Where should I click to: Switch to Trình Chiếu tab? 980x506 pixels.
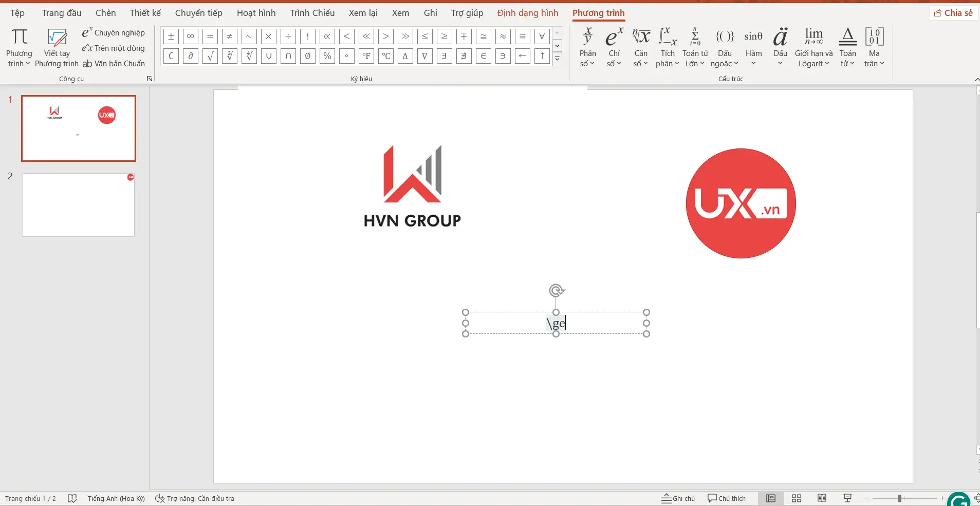(x=312, y=13)
